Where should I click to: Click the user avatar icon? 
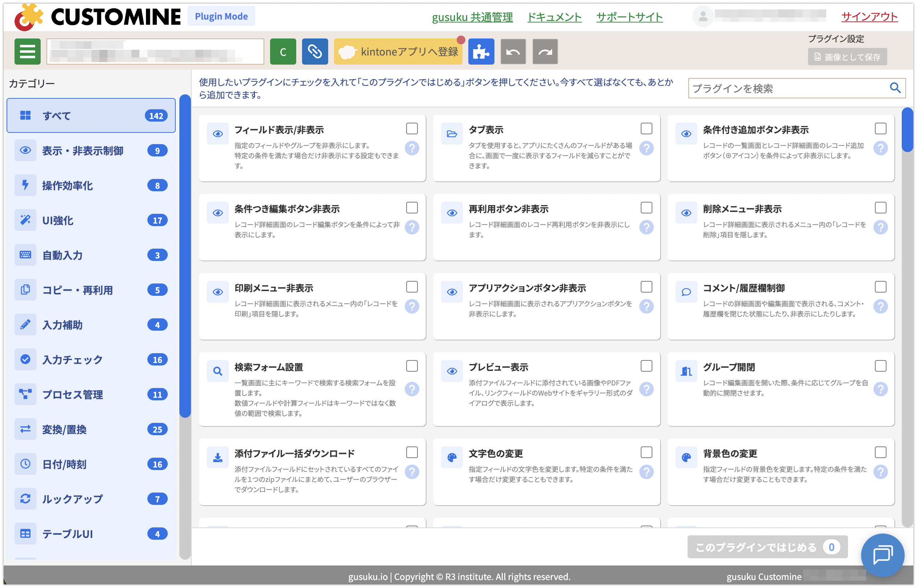click(x=703, y=16)
